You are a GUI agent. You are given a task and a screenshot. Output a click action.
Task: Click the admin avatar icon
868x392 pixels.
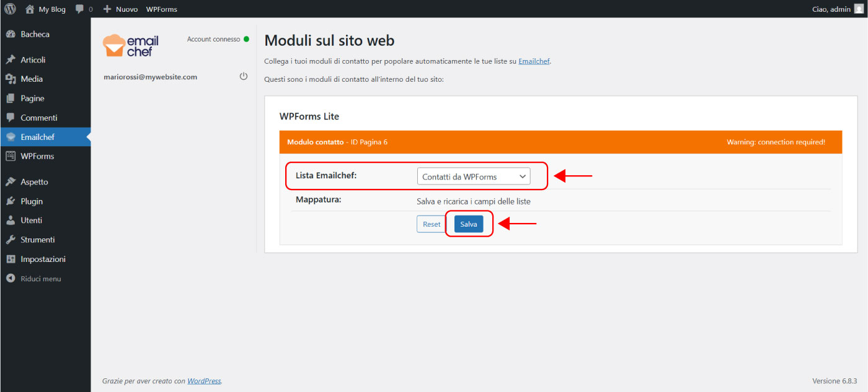coord(858,9)
